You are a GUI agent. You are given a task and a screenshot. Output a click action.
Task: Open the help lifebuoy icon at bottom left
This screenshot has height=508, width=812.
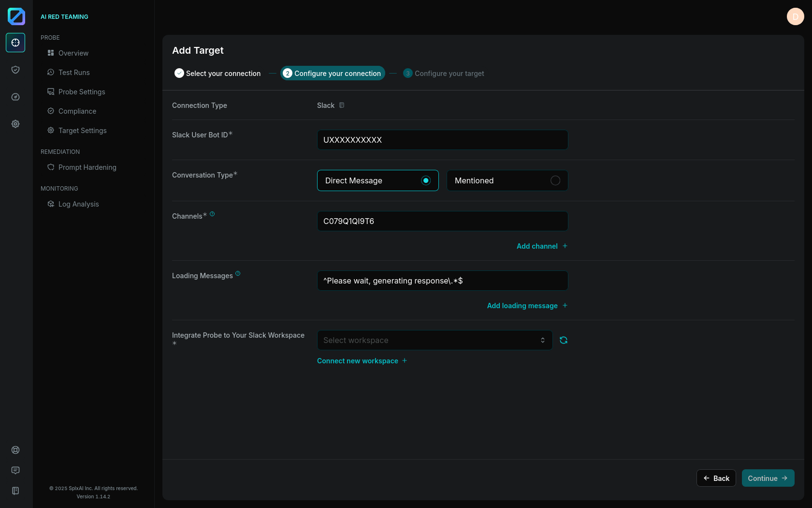(x=15, y=450)
